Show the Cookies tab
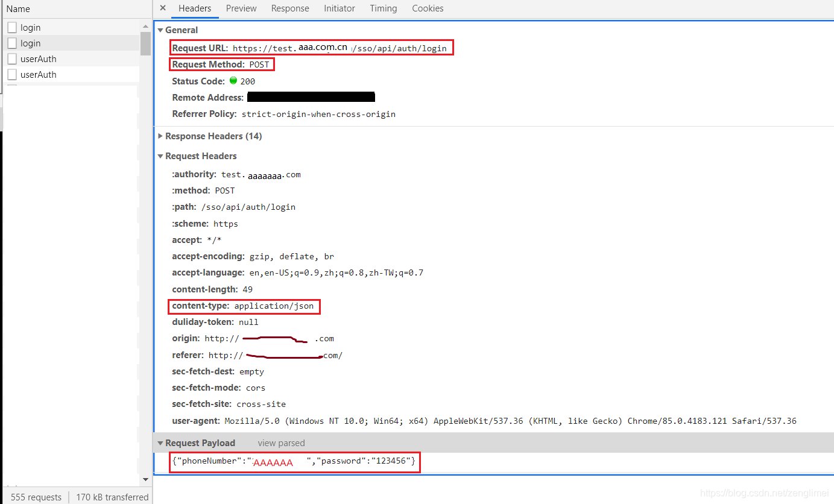The width and height of the screenshot is (834, 504). pyautogui.click(x=428, y=8)
